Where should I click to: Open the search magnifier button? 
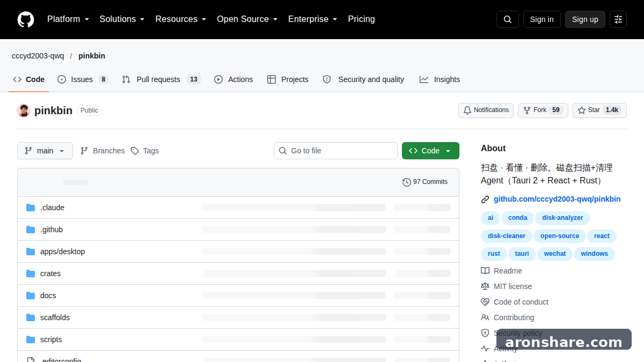tap(508, 19)
